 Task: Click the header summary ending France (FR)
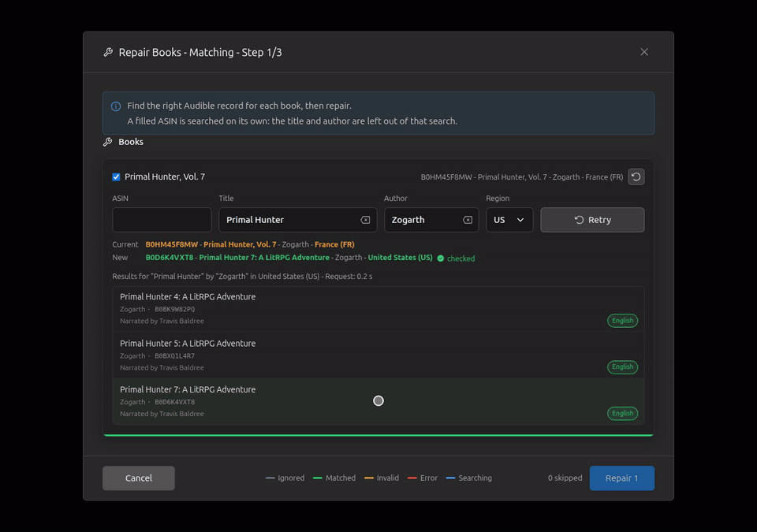pyautogui.click(x=522, y=177)
